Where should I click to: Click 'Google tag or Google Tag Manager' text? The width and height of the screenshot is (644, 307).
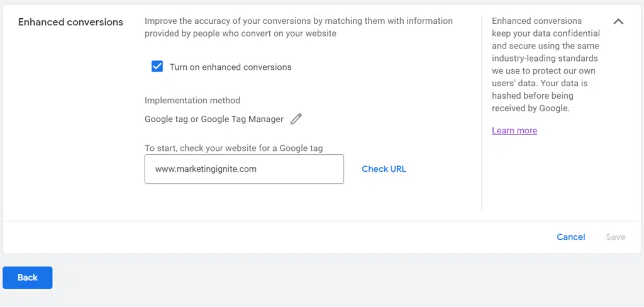point(214,119)
